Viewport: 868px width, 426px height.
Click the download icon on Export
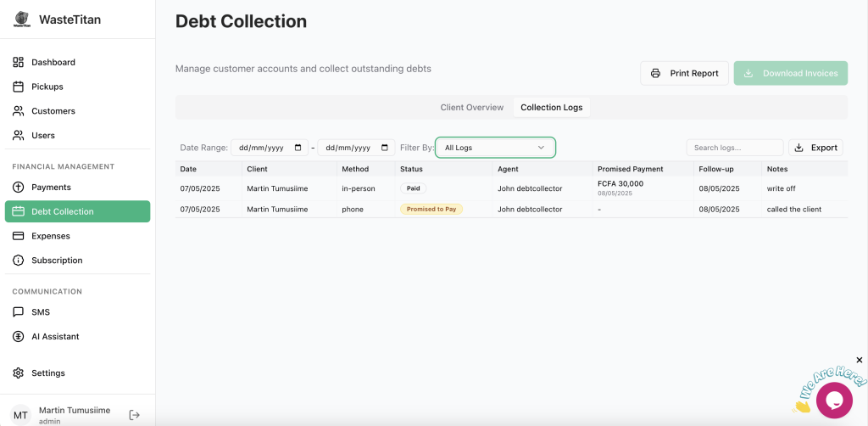[798, 148]
